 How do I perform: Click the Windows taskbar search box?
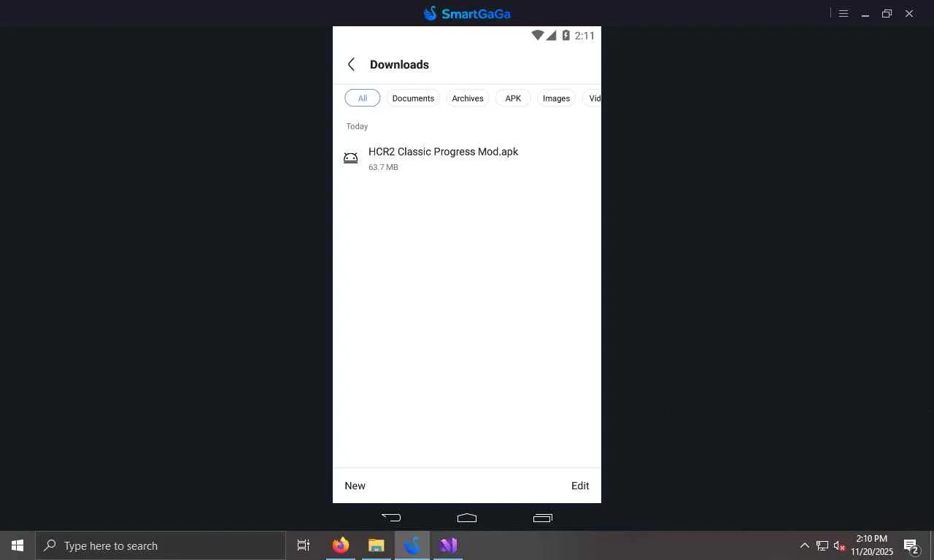click(161, 545)
